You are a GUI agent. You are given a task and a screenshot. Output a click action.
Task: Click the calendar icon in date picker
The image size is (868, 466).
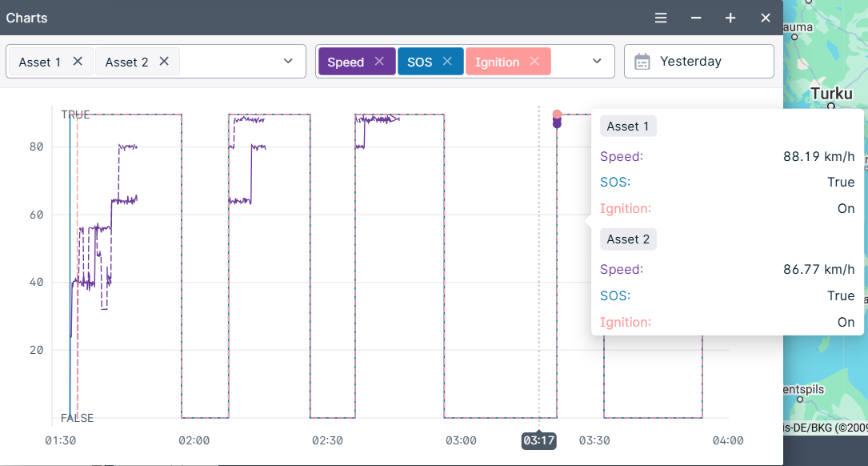642,62
